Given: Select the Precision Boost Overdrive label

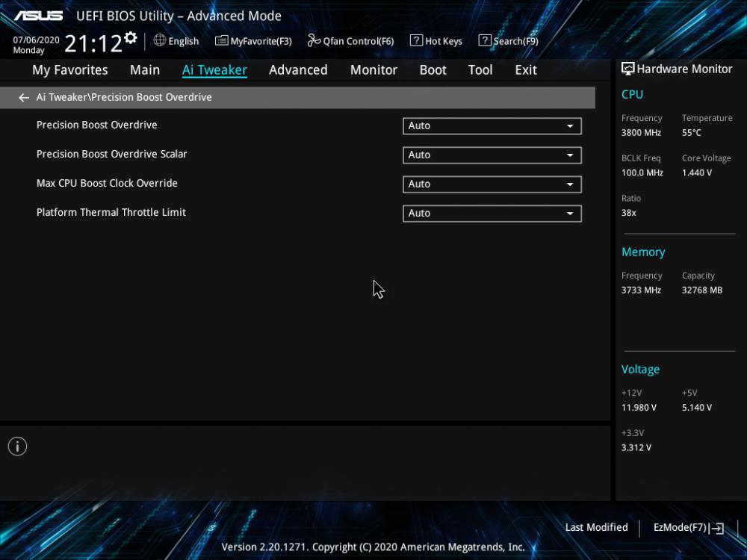Looking at the screenshot, I should pos(96,125).
